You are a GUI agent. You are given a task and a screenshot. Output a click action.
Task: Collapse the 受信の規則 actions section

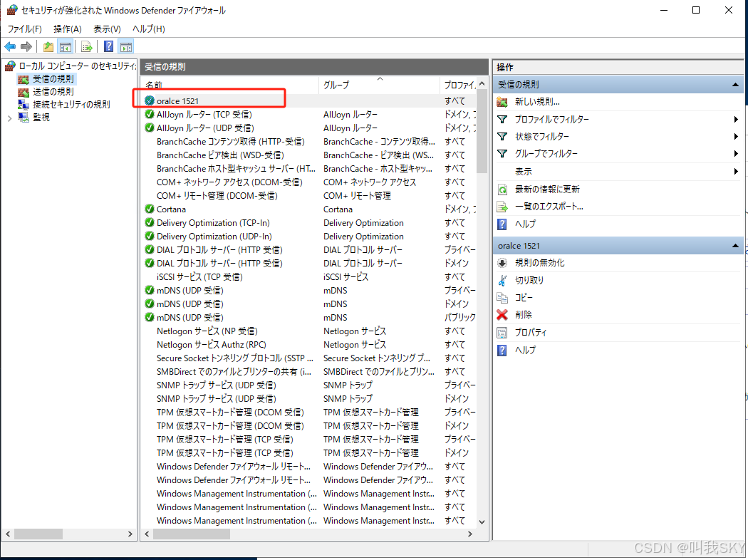click(735, 85)
